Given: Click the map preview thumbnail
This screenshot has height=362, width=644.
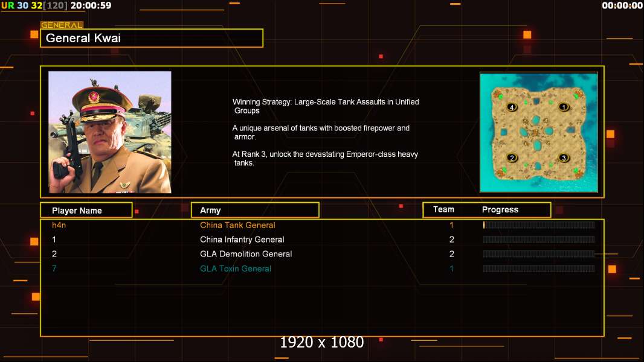Looking at the screenshot, I should pos(539,132).
